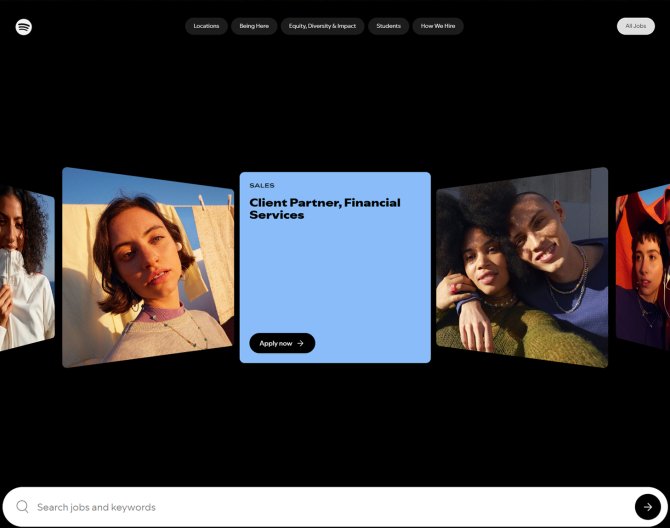Screen dimensions: 670x528
Task: Click the magnifying glass search icon
Action: click(x=22, y=507)
